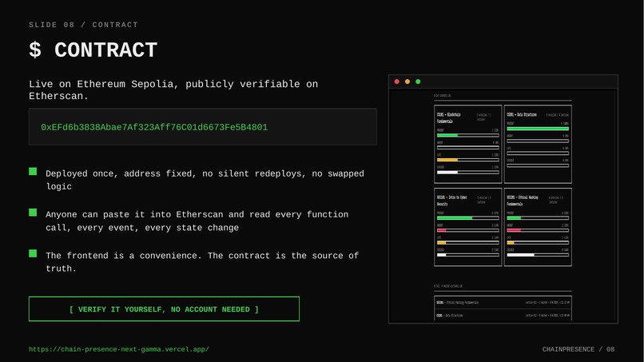Click the white Excused bar in Blockchain card

click(x=467, y=172)
